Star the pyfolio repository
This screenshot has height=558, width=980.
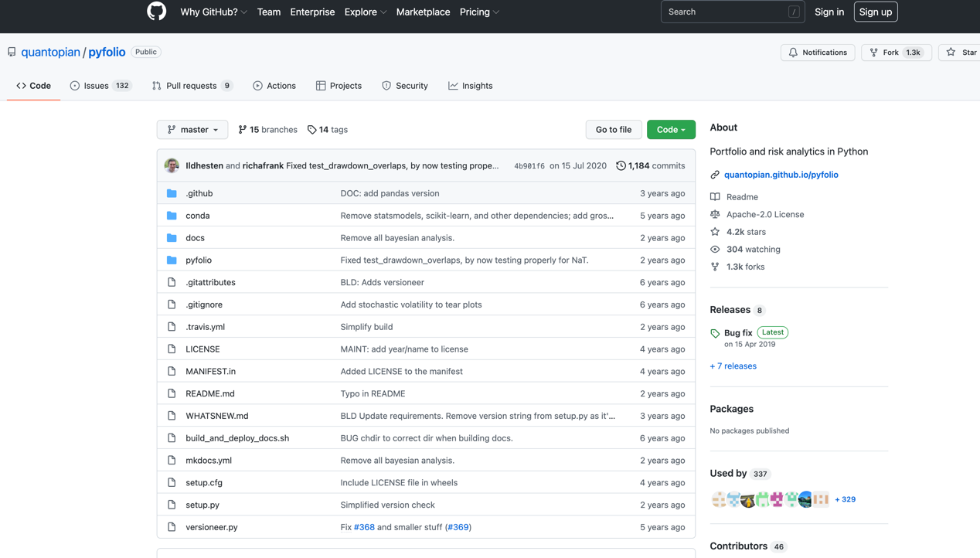(x=959, y=53)
